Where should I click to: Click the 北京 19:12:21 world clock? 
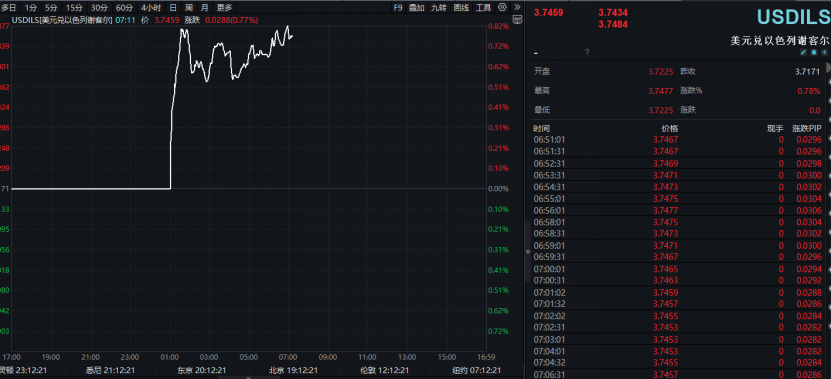293,371
